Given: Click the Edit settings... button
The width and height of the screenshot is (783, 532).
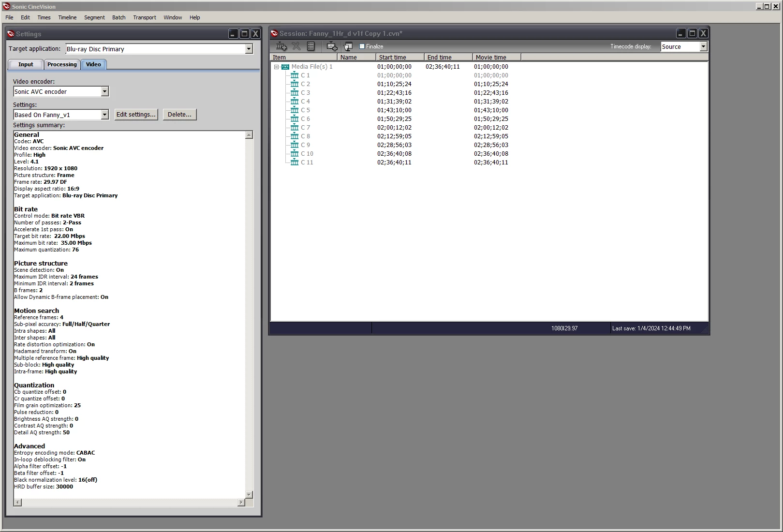Looking at the screenshot, I should pyautogui.click(x=136, y=115).
